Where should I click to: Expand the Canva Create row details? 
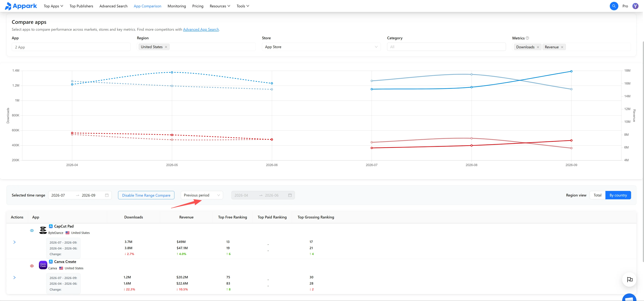[14, 278]
